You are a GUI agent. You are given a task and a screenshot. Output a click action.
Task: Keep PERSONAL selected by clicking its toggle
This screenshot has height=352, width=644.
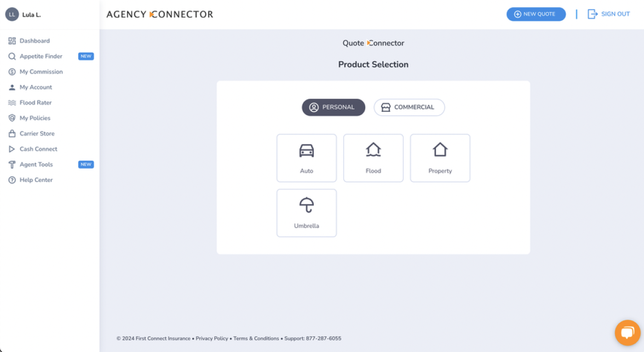[334, 107]
